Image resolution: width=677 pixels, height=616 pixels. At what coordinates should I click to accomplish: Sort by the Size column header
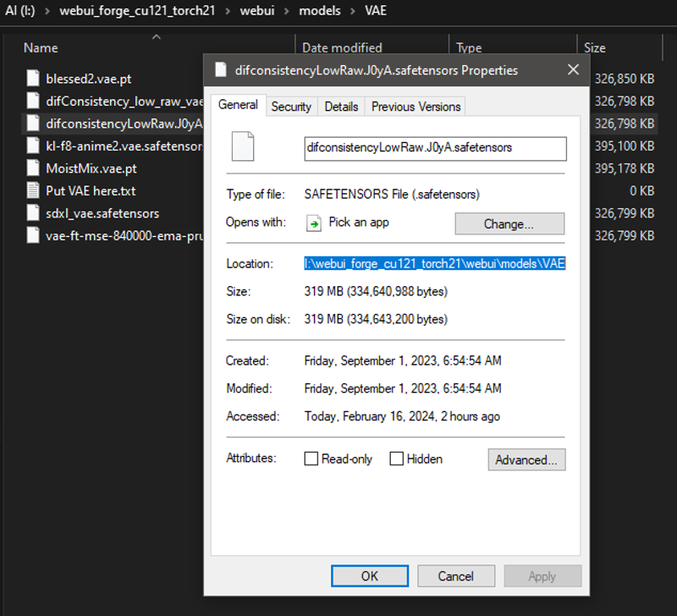click(x=595, y=48)
